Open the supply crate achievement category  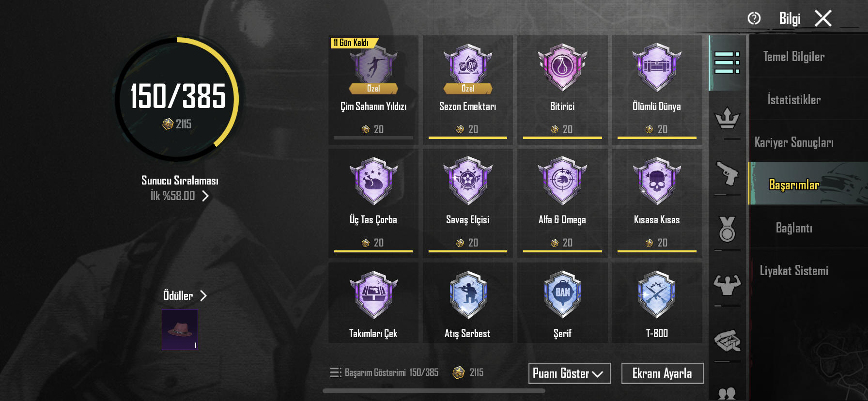(727, 340)
